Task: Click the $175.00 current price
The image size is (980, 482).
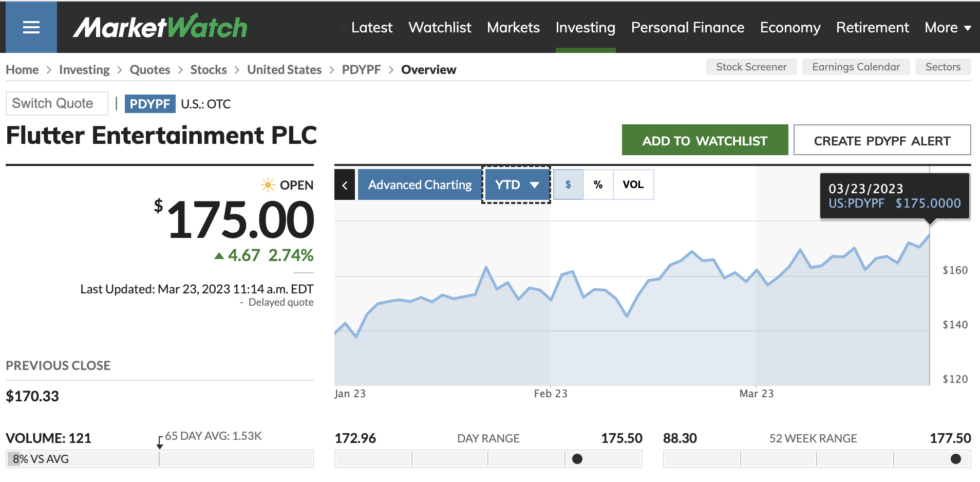Action: 234,220
